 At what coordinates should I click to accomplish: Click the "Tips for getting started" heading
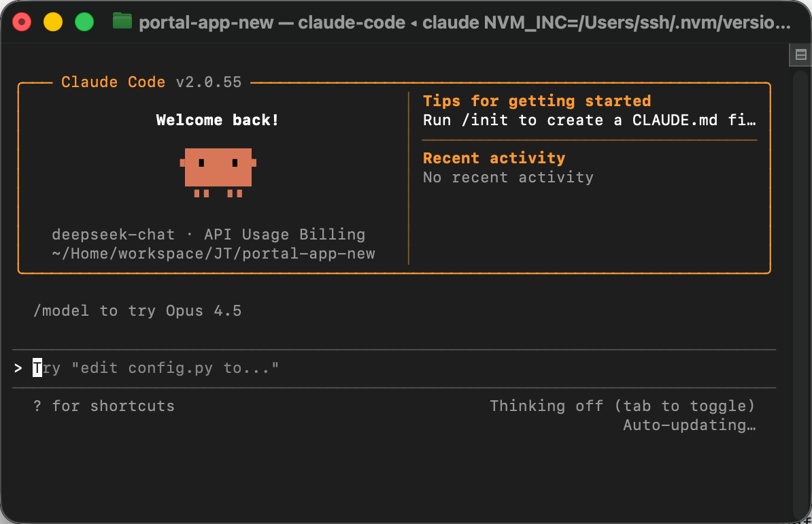coord(537,101)
